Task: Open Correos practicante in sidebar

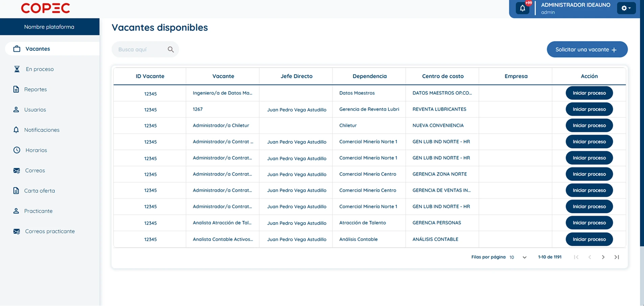Action: click(x=50, y=231)
